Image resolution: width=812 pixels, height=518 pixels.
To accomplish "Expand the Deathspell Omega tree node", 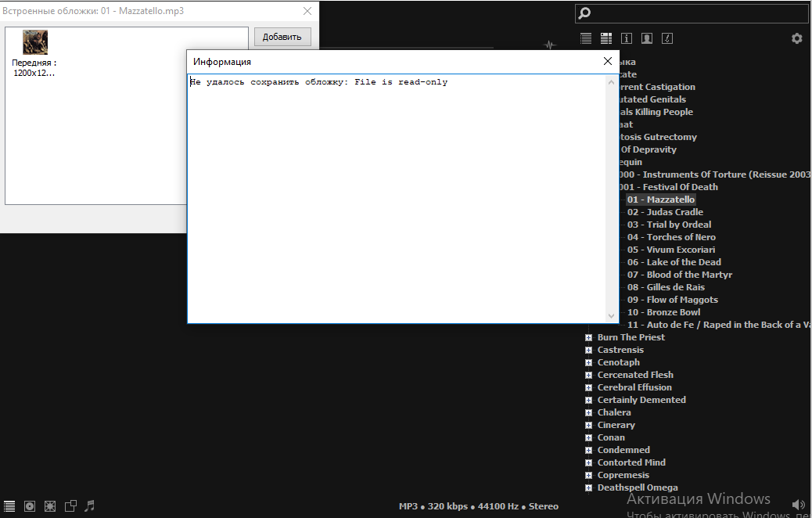I will click(x=588, y=487).
